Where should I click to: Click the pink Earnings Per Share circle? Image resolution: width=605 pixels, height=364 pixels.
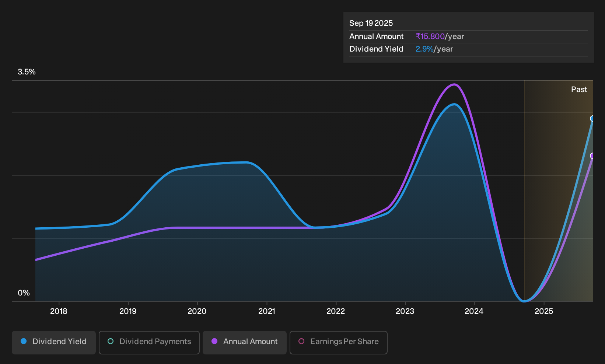click(x=301, y=341)
